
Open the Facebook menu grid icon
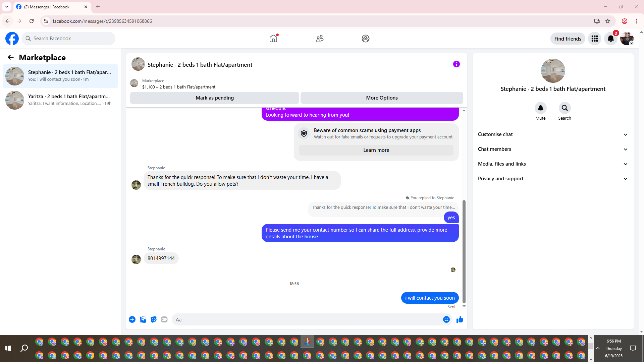tap(595, 39)
